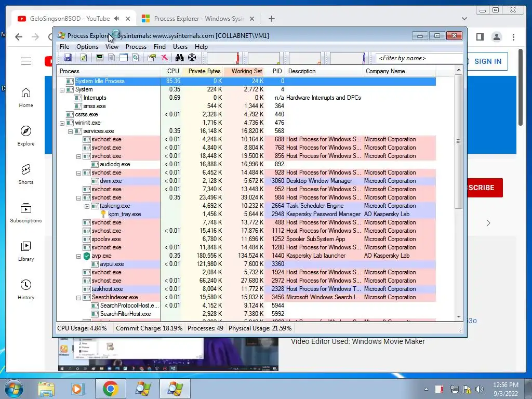Open the Help menu
This screenshot has width=532, height=399.
[x=201, y=47]
